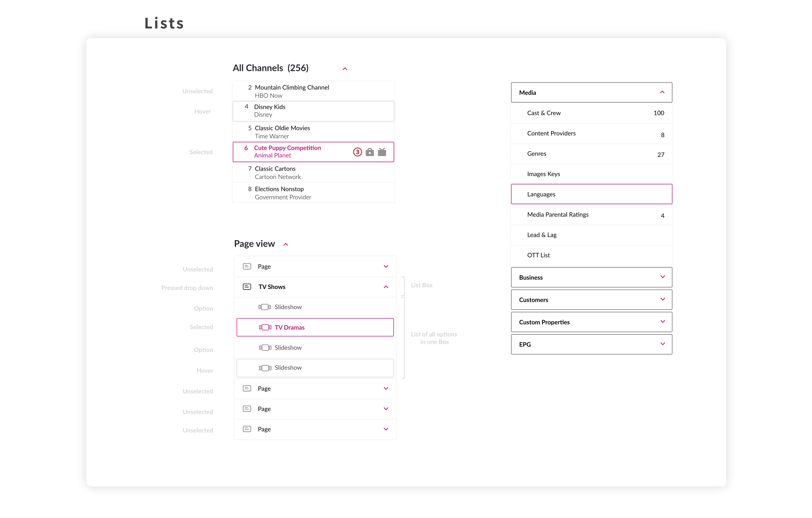Click the EPG section header label
Viewport: 812px width, 518px height.
pyautogui.click(x=525, y=344)
